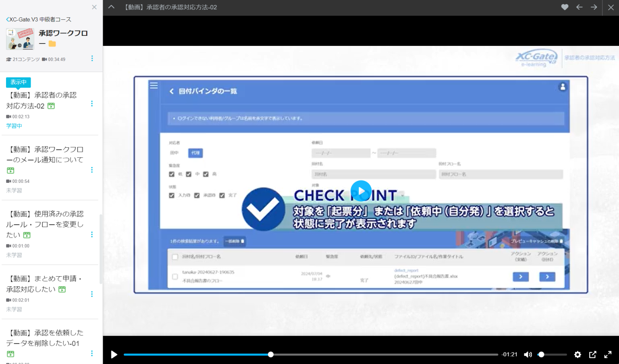Open the video player settings gear

pyautogui.click(x=577, y=354)
